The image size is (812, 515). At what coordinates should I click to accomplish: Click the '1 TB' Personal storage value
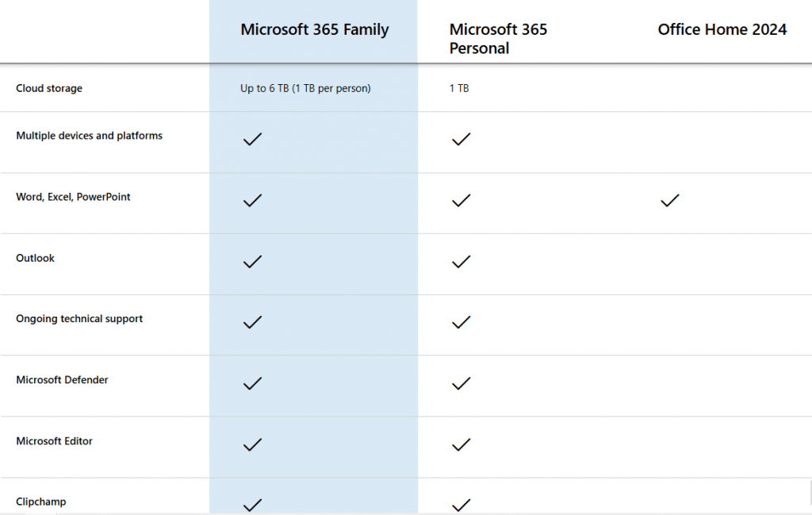point(459,89)
